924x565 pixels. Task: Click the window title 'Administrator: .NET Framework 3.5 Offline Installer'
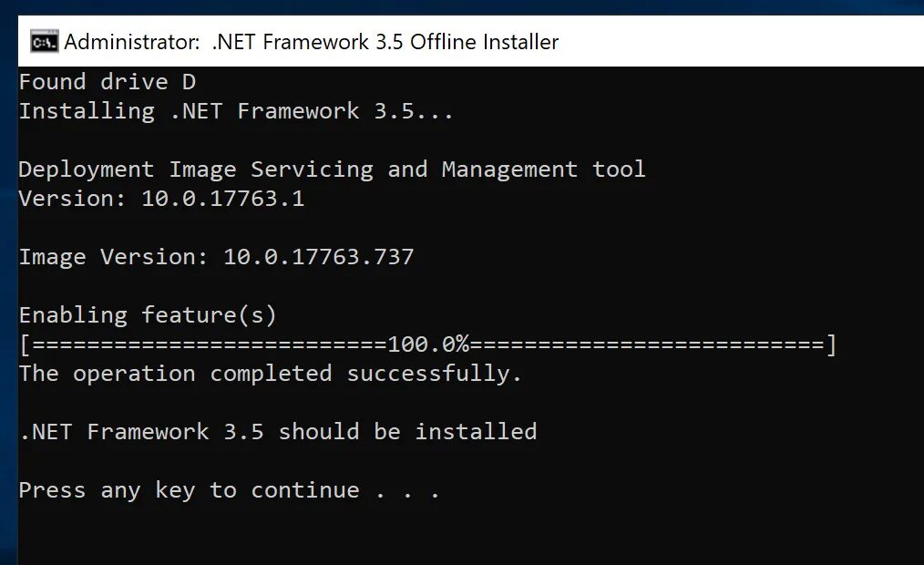pyautogui.click(x=311, y=42)
